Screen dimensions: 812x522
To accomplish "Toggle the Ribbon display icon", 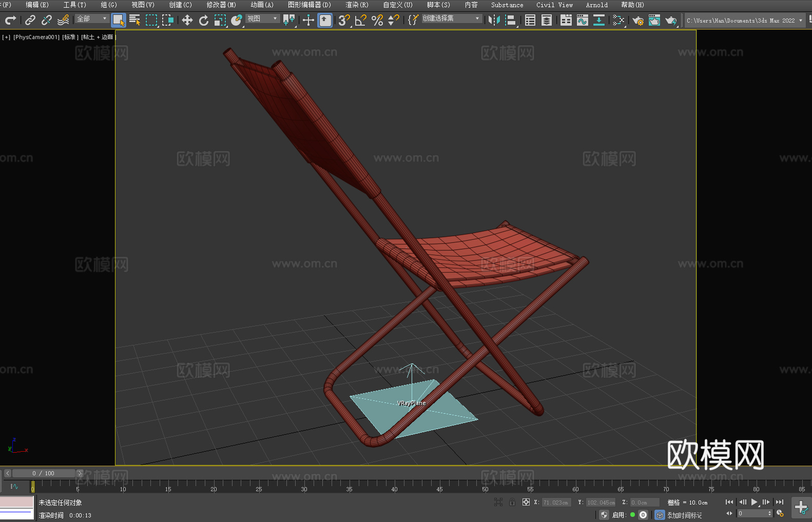I will tap(566, 20).
